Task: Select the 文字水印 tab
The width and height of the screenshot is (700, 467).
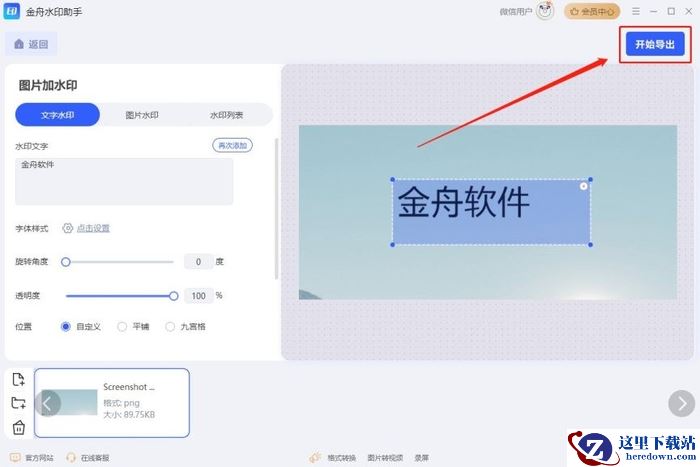Action: 58,115
